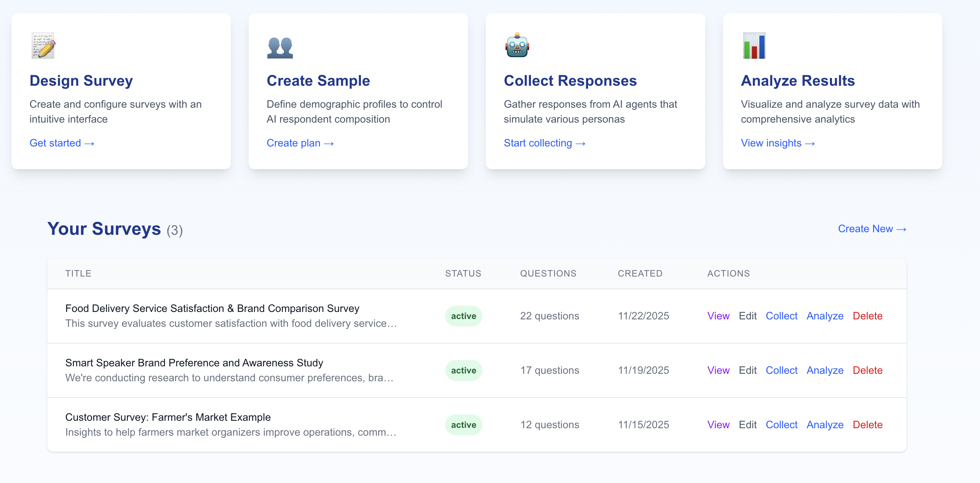Edit the Smart Speaker Brand Preference study

pos(748,370)
